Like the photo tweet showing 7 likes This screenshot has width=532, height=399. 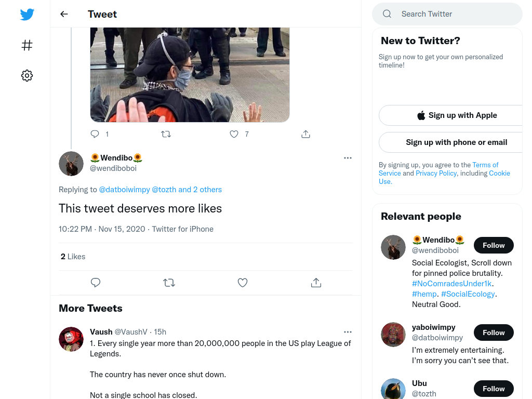(234, 134)
